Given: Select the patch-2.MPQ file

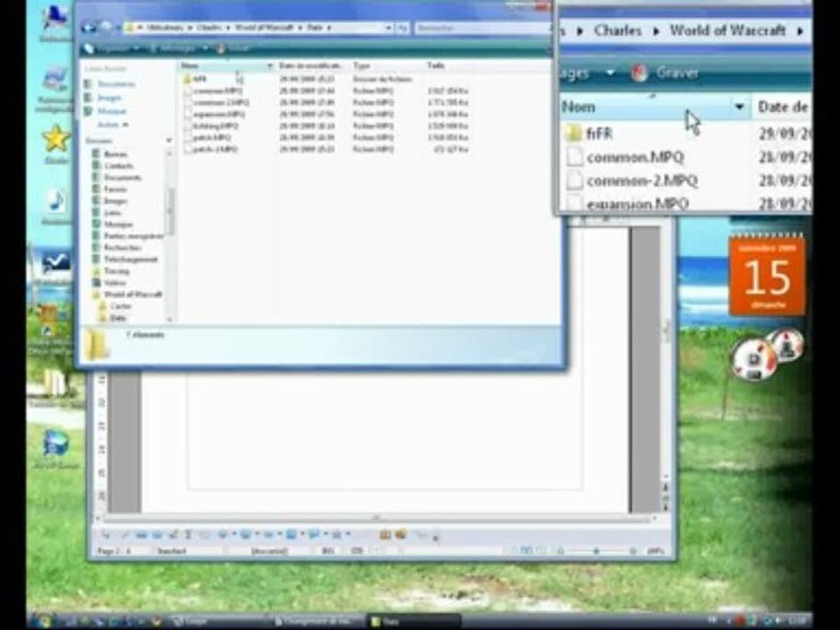Looking at the screenshot, I should pos(211,150).
